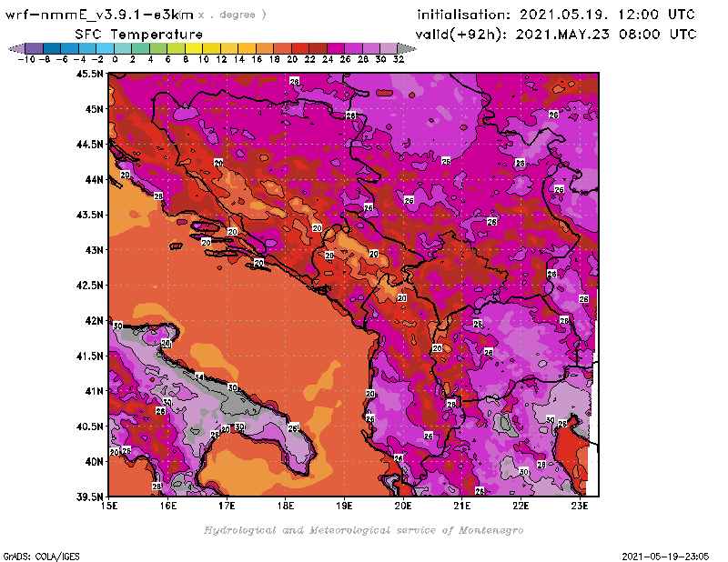Click the 34 contour label on the map
728x562 pixels.
point(199,377)
